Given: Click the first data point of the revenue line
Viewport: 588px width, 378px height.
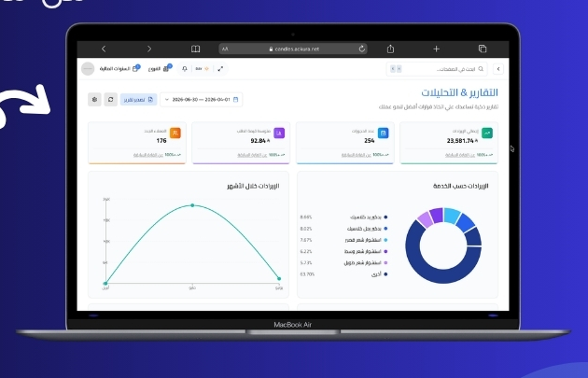Looking at the screenshot, I should click(105, 283).
